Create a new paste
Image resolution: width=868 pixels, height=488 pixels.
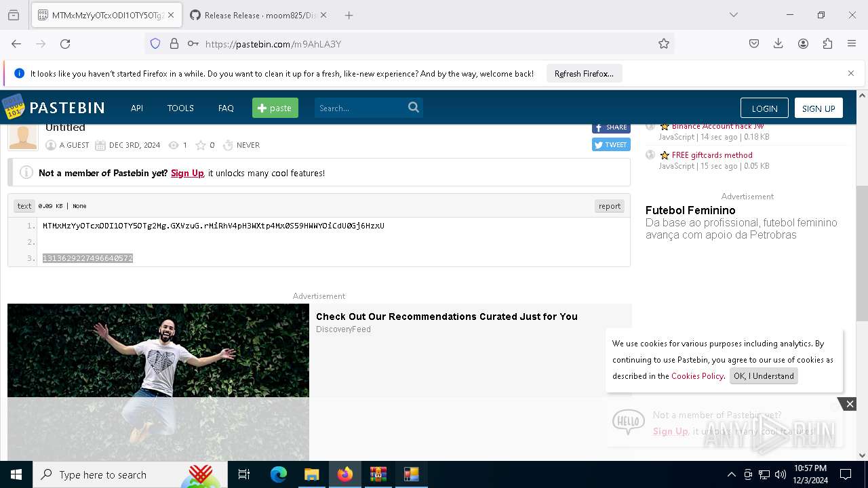(x=275, y=108)
